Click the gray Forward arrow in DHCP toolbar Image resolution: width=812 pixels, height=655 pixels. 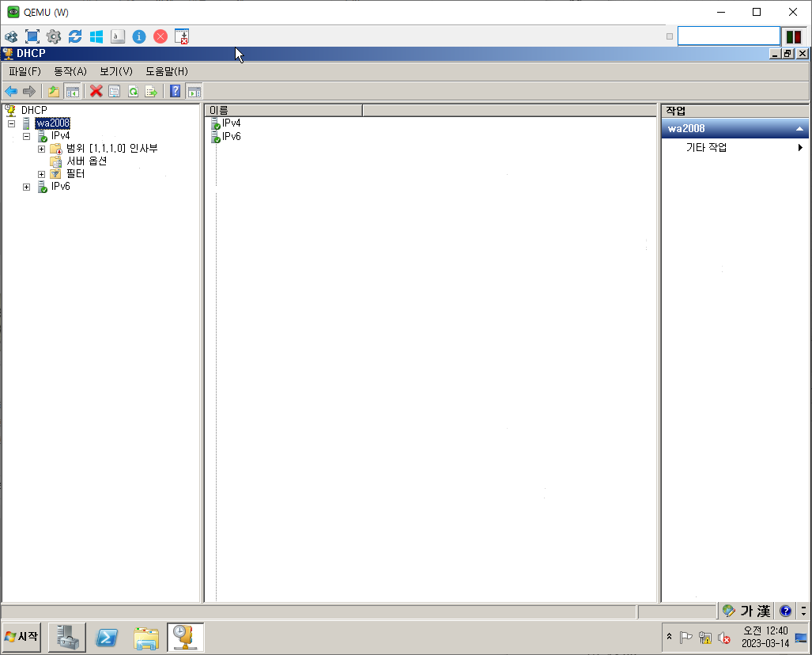click(29, 92)
